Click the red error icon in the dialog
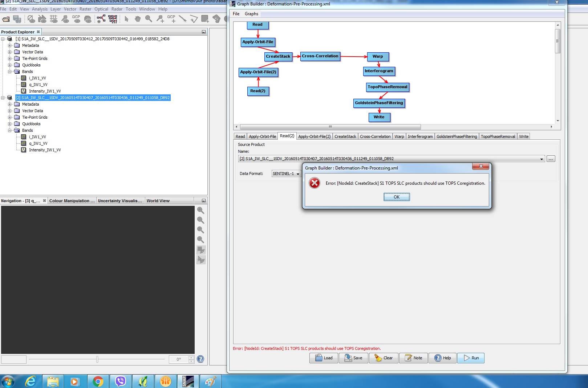Screen dimensions: 588x388 [315, 183]
